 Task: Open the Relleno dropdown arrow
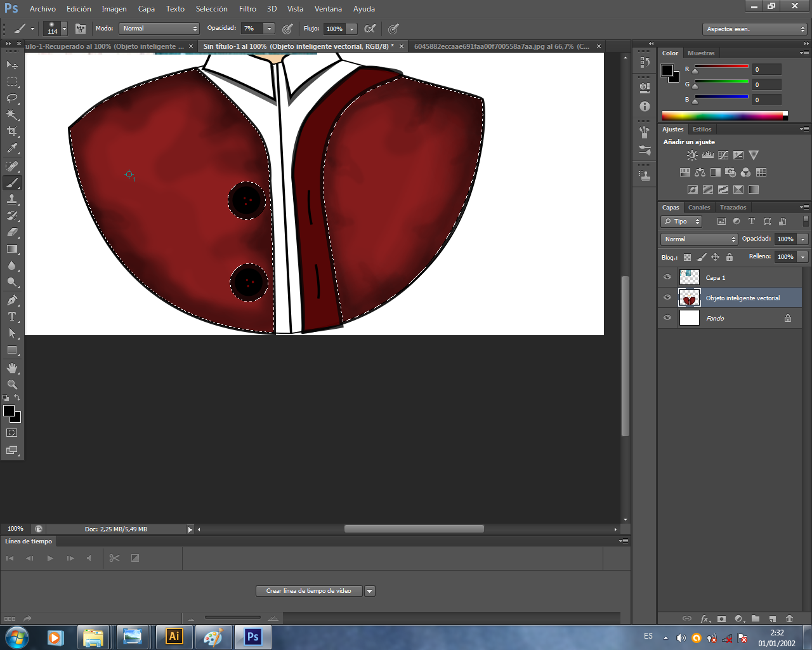[x=803, y=257]
